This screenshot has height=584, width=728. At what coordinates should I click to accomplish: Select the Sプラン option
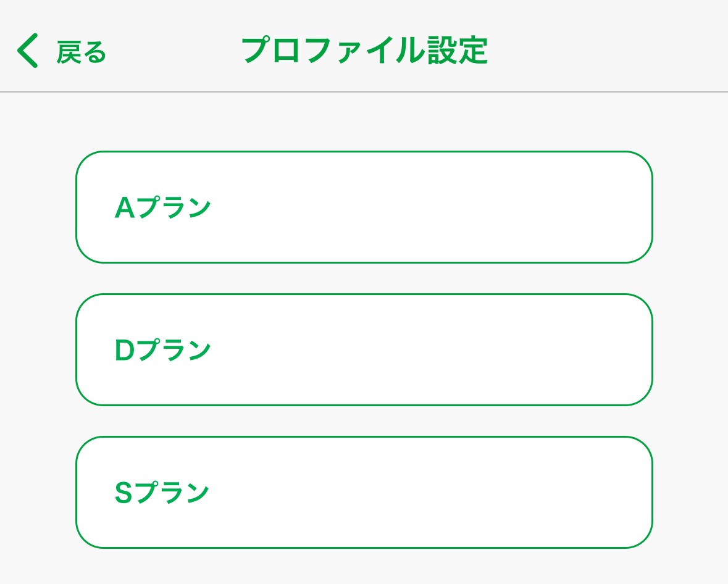point(364,493)
